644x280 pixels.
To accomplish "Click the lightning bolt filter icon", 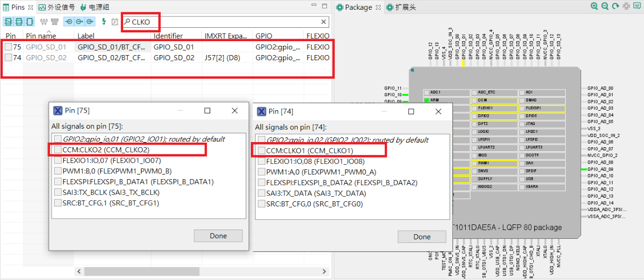I will (104, 22).
